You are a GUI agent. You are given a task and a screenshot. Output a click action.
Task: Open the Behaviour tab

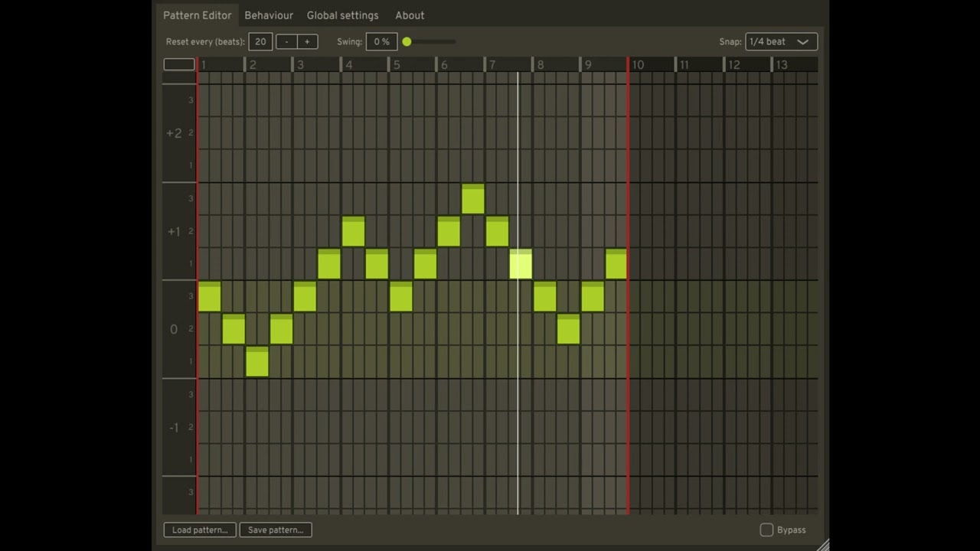269,15
